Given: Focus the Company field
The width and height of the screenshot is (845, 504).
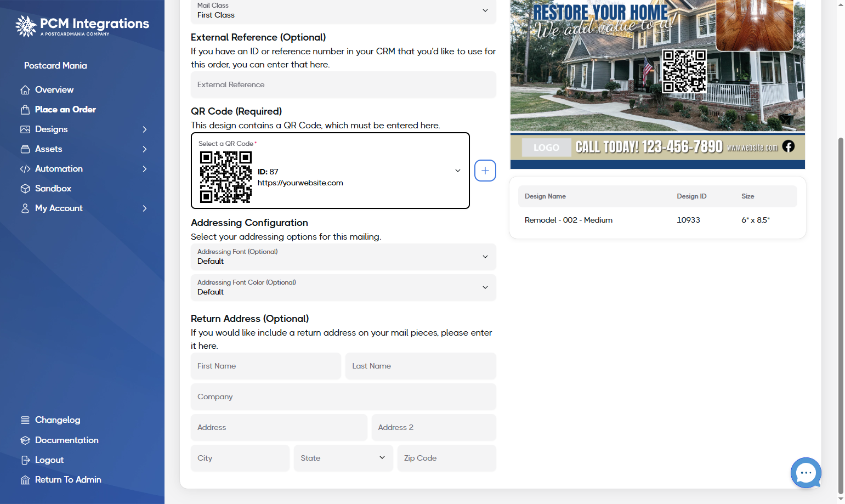Looking at the screenshot, I should [343, 397].
